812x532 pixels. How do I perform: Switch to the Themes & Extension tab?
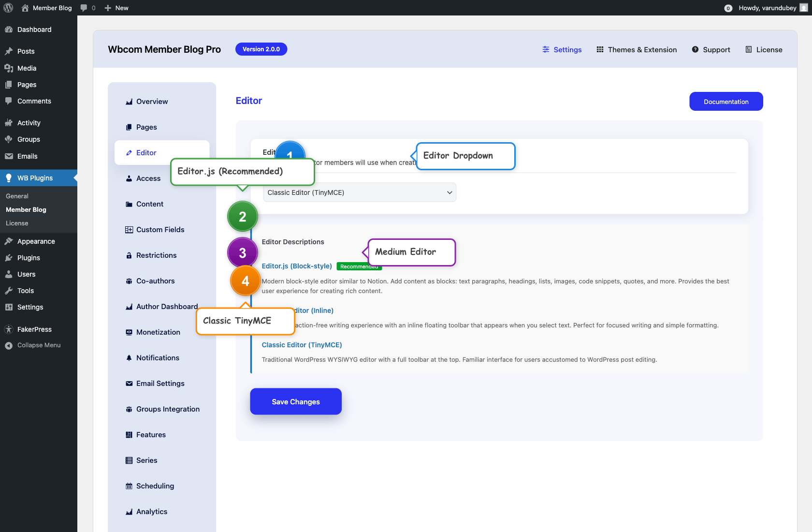coord(637,49)
